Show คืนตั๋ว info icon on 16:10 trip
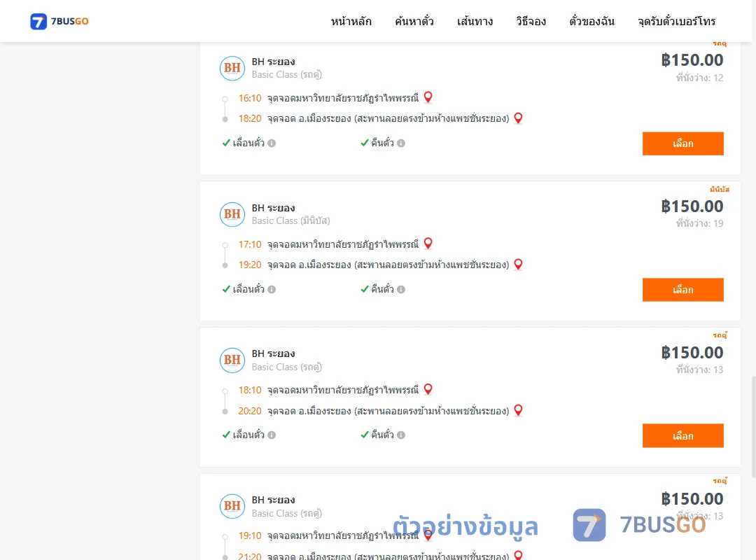 401,143
